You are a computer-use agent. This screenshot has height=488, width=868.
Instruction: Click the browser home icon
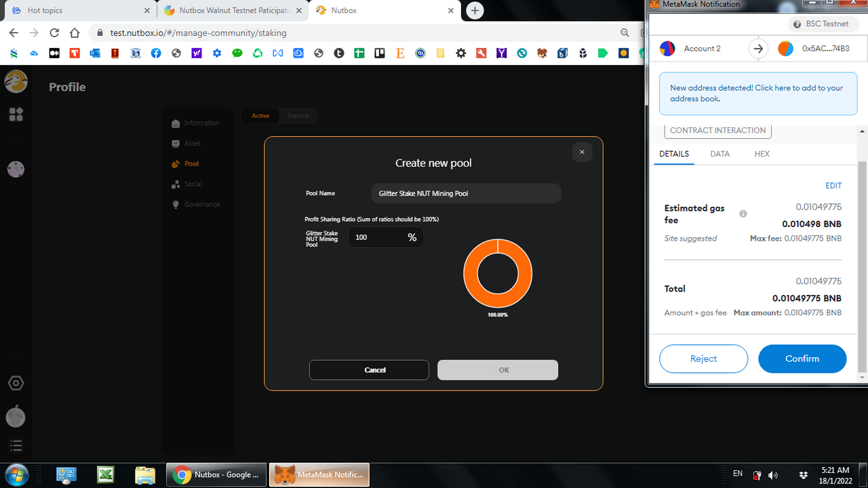tap(75, 33)
